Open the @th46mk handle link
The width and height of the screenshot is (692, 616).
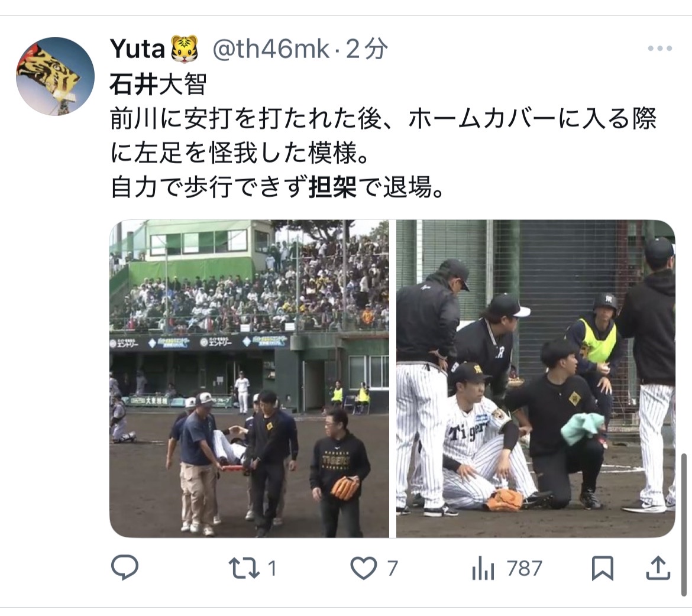click(x=271, y=48)
